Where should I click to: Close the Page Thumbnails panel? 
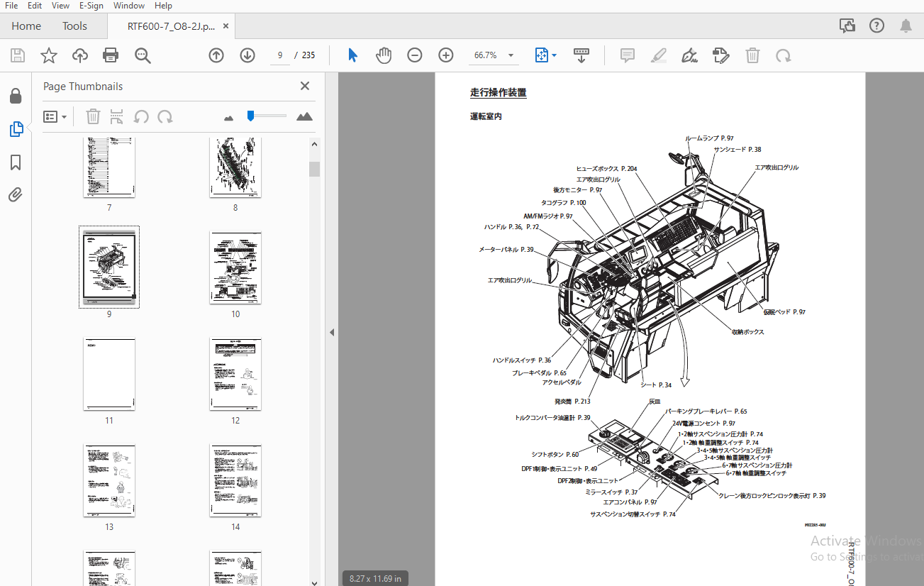pos(305,86)
